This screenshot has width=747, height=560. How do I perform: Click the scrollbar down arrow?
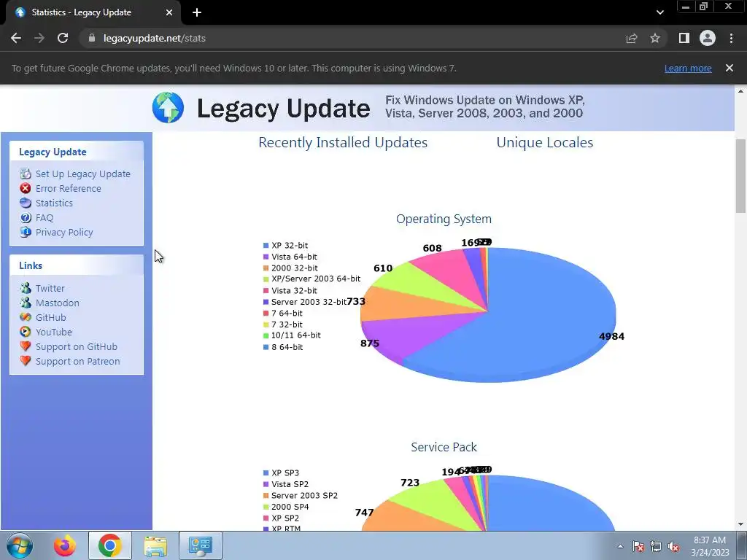point(740,524)
